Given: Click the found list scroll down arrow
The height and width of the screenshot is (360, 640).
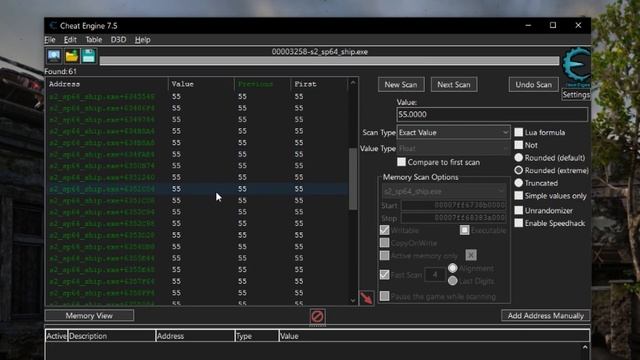Looking at the screenshot, I should 353,300.
